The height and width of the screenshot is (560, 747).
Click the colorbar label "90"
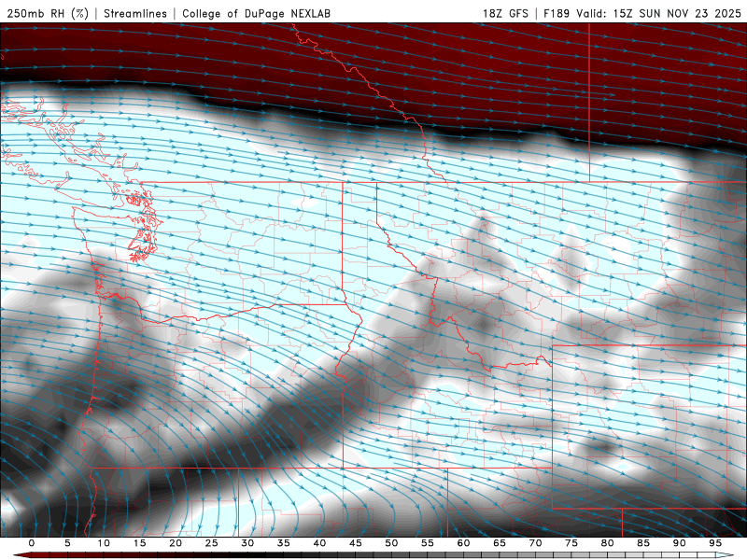pos(680,543)
